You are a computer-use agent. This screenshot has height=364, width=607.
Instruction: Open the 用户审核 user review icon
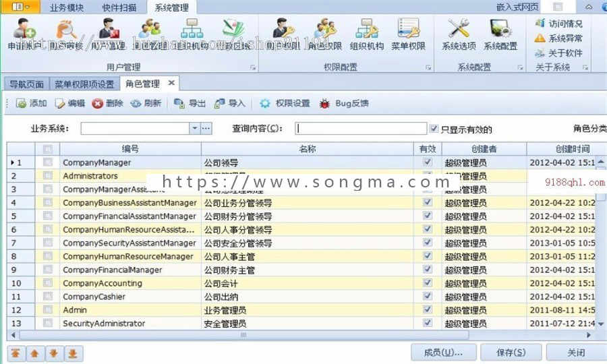66,35
